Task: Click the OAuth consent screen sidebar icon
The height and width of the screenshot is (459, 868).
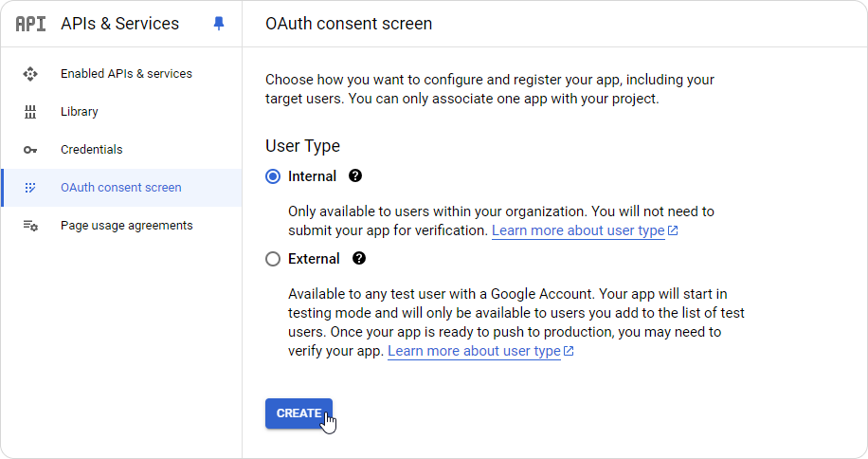Action: pos(30,188)
